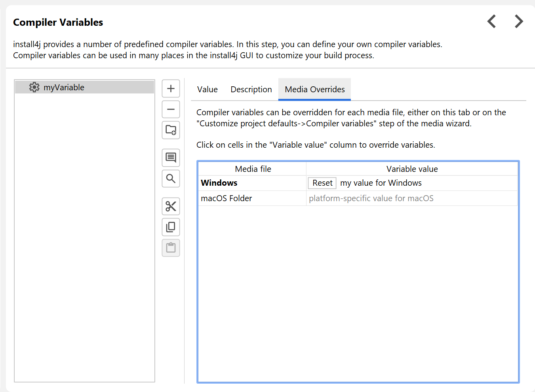Click the cut scissors icon
This screenshot has height=392, width=535.
coord(171,206)
